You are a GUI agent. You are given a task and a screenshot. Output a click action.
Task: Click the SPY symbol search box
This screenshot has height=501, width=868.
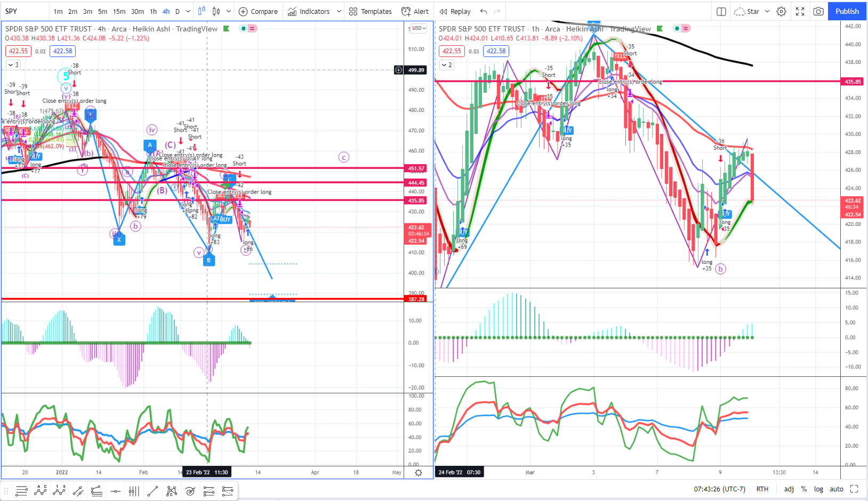[24, 11]
